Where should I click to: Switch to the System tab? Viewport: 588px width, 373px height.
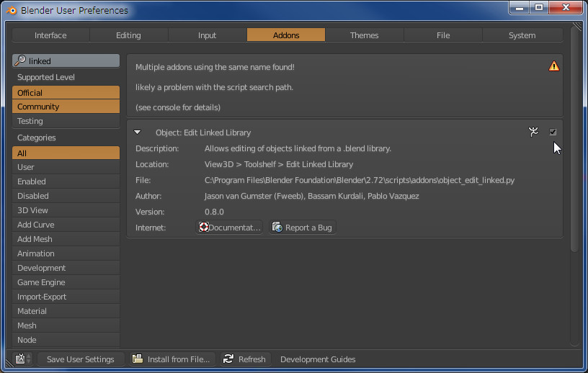522,35
